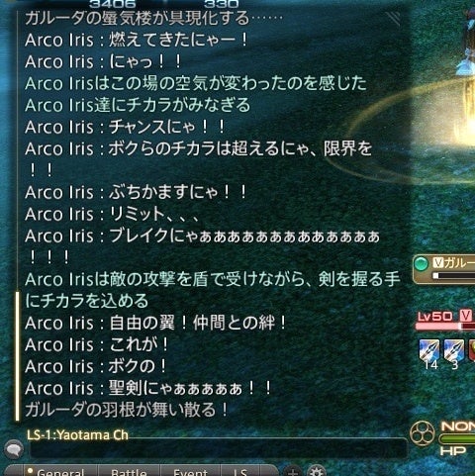This screenshot has width=475, height=476.
Task: Select the buff icon showing 3 seconds
Action: click(x=454, y=351)
